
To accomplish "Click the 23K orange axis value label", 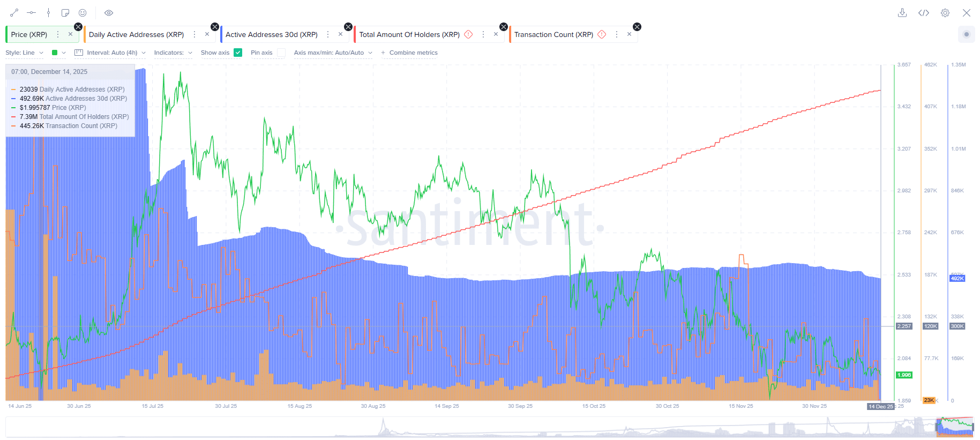I will click(x=929, y=400).
